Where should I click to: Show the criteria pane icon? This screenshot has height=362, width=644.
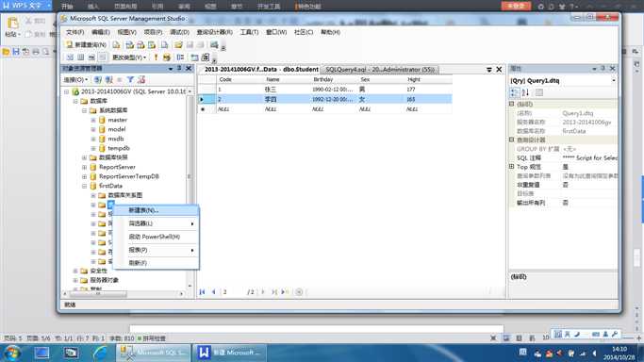point(80,58)
